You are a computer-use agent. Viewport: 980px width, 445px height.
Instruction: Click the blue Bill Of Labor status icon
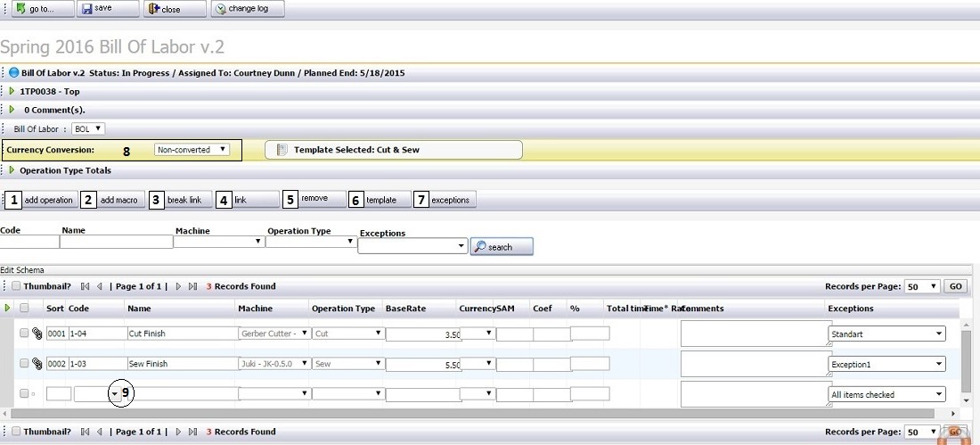[13, 73]
